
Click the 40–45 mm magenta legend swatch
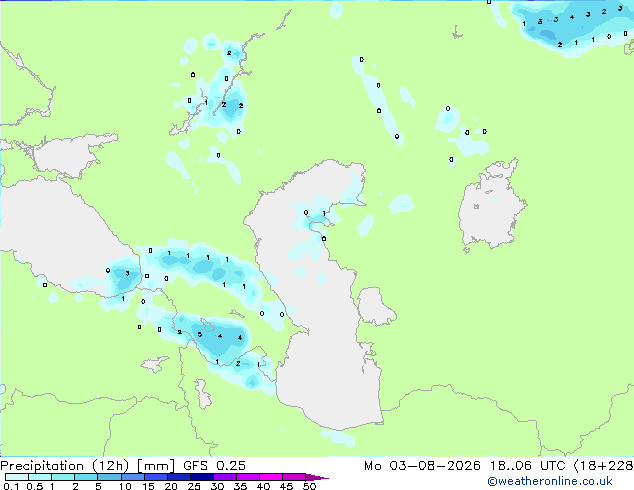pos(271,477)
